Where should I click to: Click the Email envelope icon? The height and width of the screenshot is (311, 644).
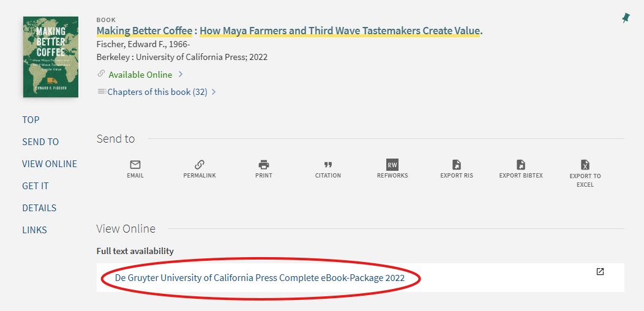coord(135,165)
